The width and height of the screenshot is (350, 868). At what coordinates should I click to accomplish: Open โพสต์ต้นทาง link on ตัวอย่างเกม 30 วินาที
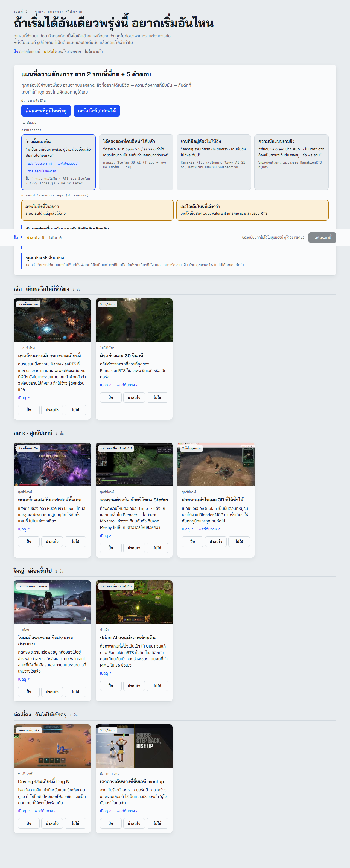[x=127, y=385]
